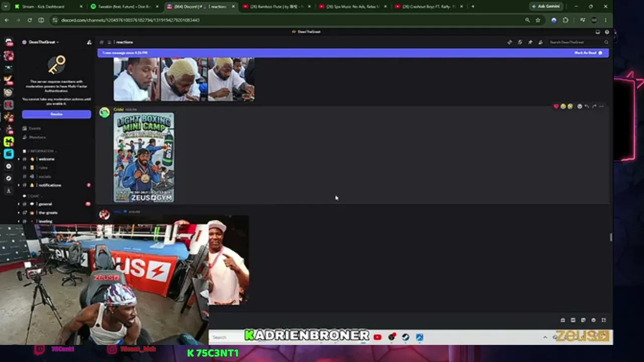644x362 pixels.
Task: Open the notifications channel
Action: pos(50,185)
